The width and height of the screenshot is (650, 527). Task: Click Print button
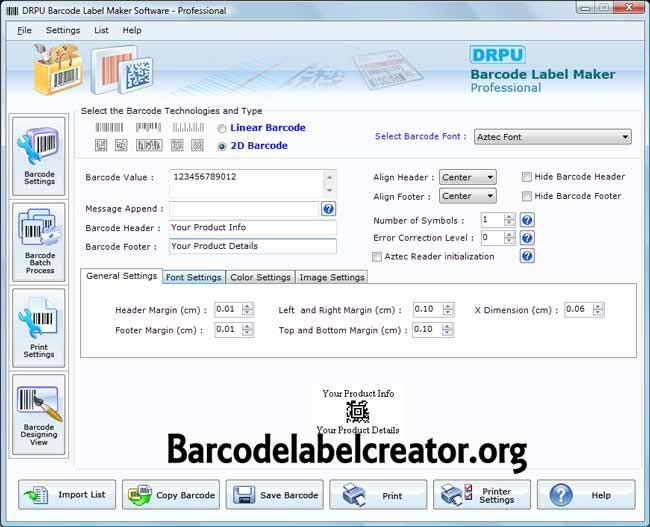click(378, 495)
